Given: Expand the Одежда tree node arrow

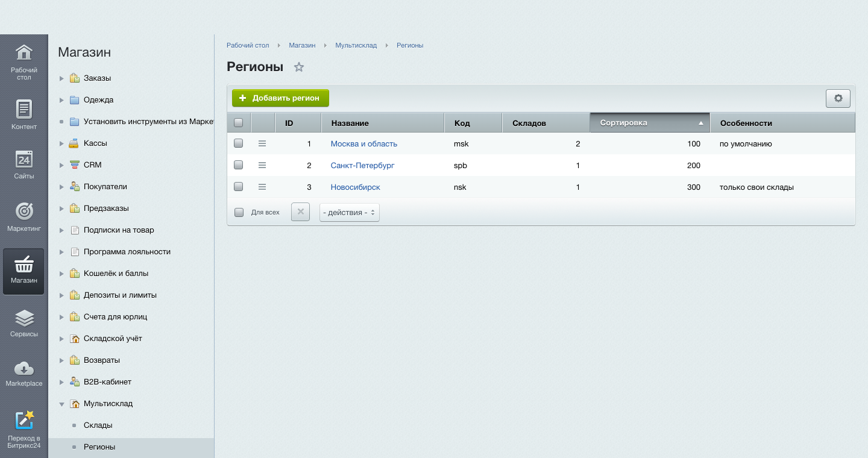Looking at the screenshot, I should tap(61, 100).
